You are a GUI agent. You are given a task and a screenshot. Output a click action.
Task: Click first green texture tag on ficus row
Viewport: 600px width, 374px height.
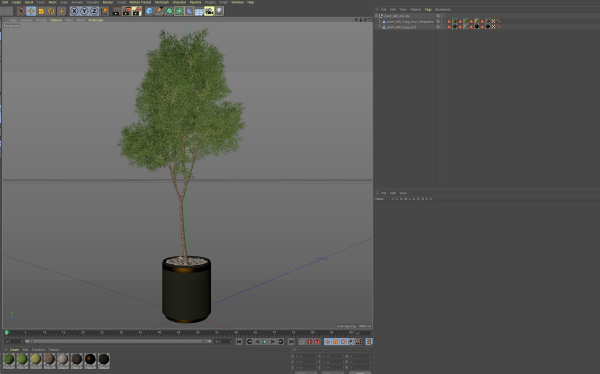[x=455, y=21]
